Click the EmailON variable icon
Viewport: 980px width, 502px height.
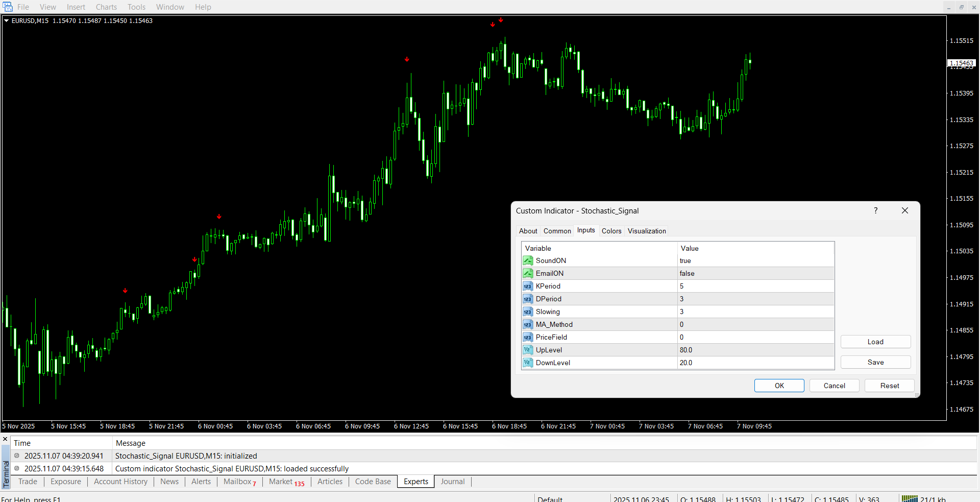(528, 274)
